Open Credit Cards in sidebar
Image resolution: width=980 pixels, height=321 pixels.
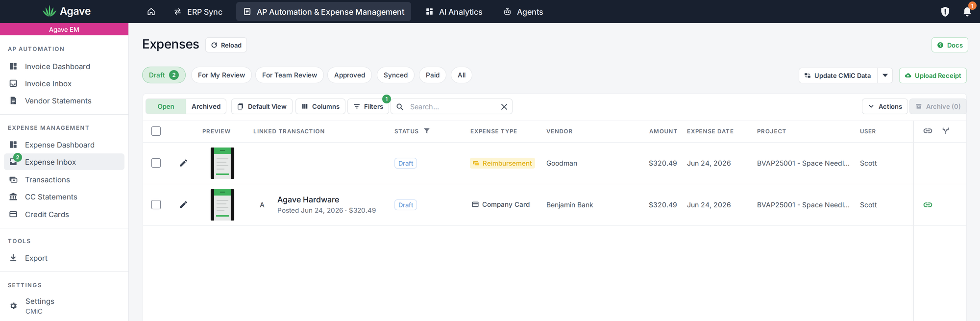coord(64,215)
